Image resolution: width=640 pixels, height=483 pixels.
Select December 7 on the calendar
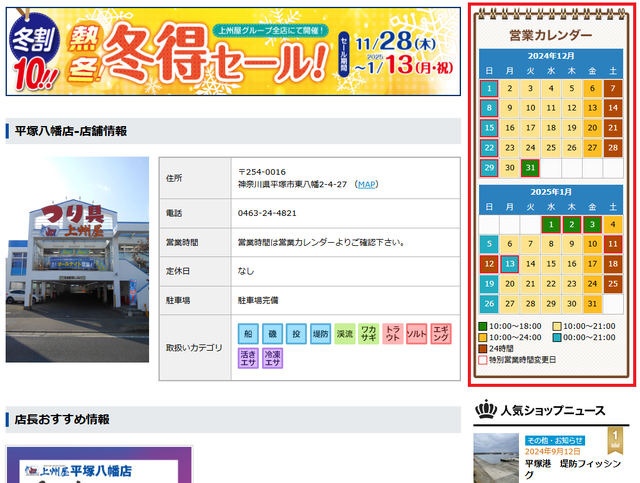(x=613, y=88)
